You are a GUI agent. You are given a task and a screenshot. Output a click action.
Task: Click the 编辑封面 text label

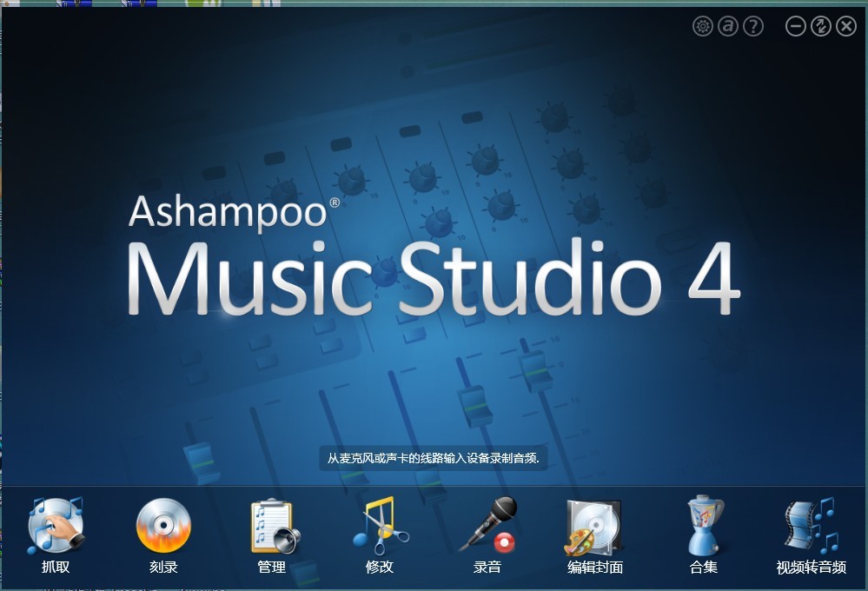coord(595,568)
